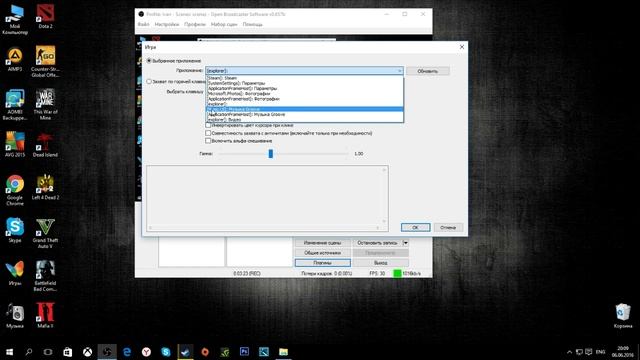This screenshot has width=640, height=360.
Task: Launch Left 4 Dead 2 shortcut
Action: [x=45, y=188]
